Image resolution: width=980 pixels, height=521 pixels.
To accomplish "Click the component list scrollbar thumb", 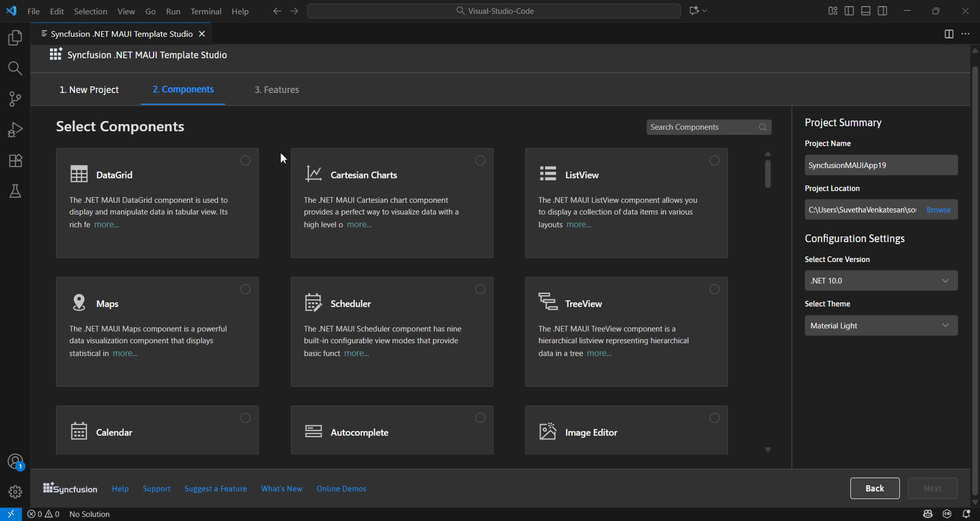I will pos(768,174).
